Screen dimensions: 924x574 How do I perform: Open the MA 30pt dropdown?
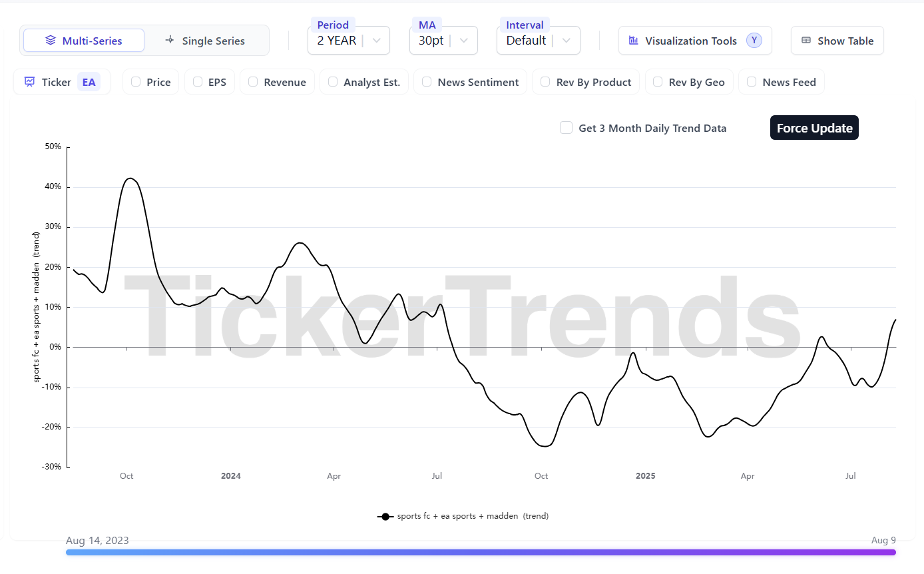443,41
